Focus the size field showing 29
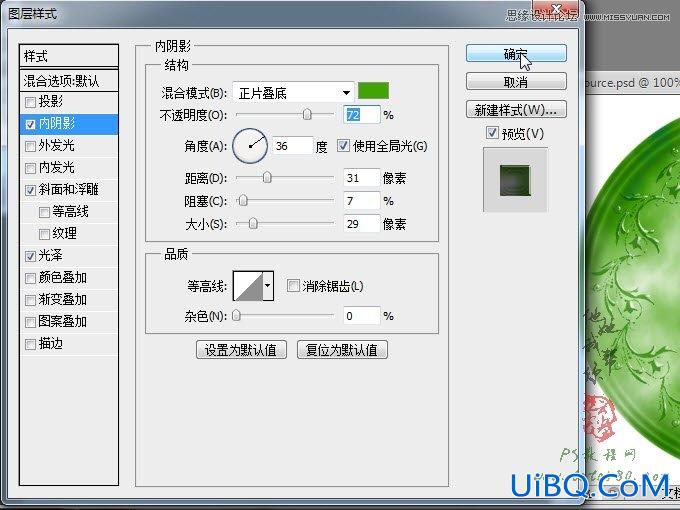This screenshot has width=680, height=510. point(362,224)
